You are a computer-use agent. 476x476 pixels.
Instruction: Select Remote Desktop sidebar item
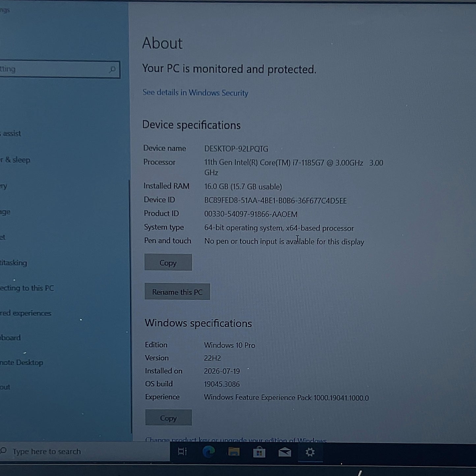click(22, 362)
